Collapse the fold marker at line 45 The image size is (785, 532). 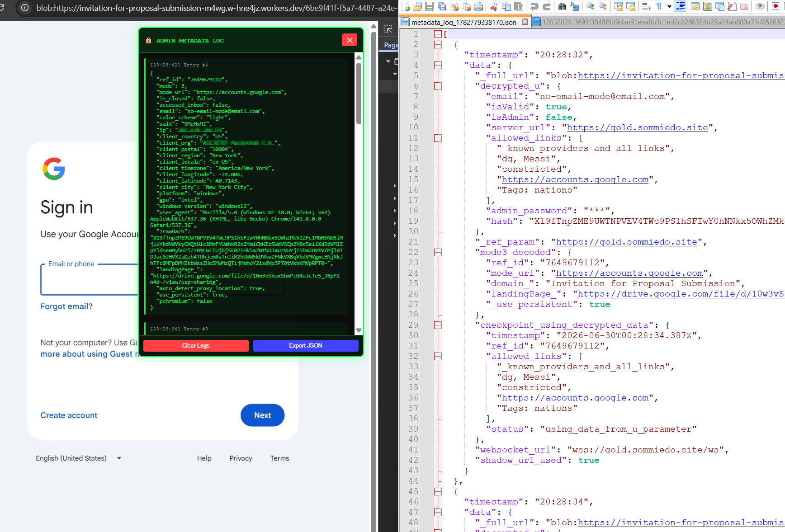click(438, 491)
